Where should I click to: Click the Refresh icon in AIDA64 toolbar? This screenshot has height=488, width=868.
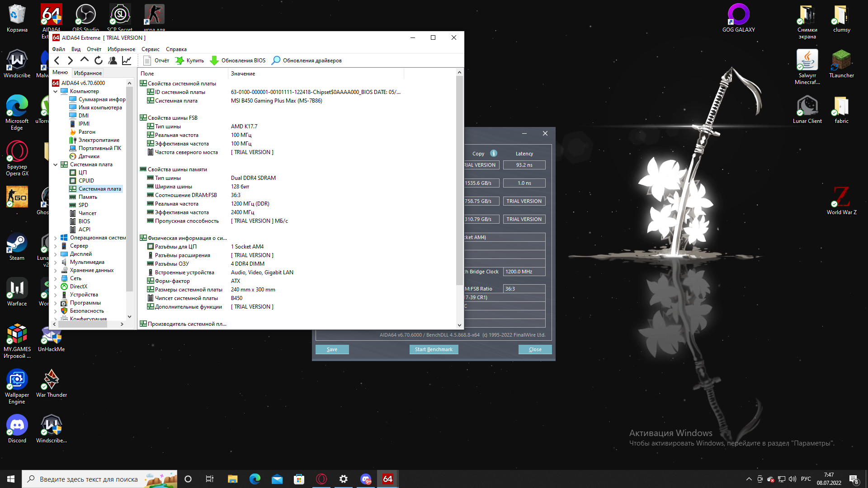pyautogui.click(x=99, y=61)
